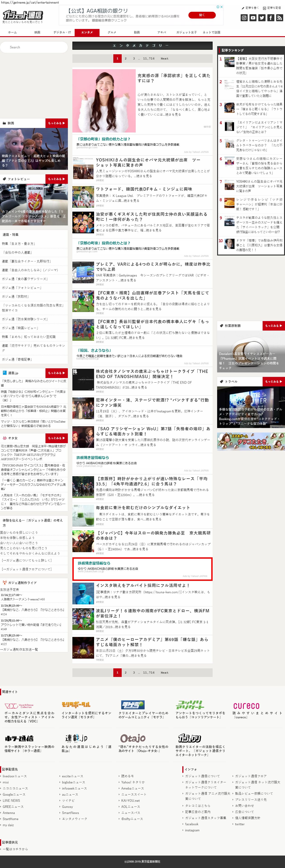Viewport: 285px width, 868px height.
Task: Switch to the グルメ navigation tab
Action: [x=112, y=32]
